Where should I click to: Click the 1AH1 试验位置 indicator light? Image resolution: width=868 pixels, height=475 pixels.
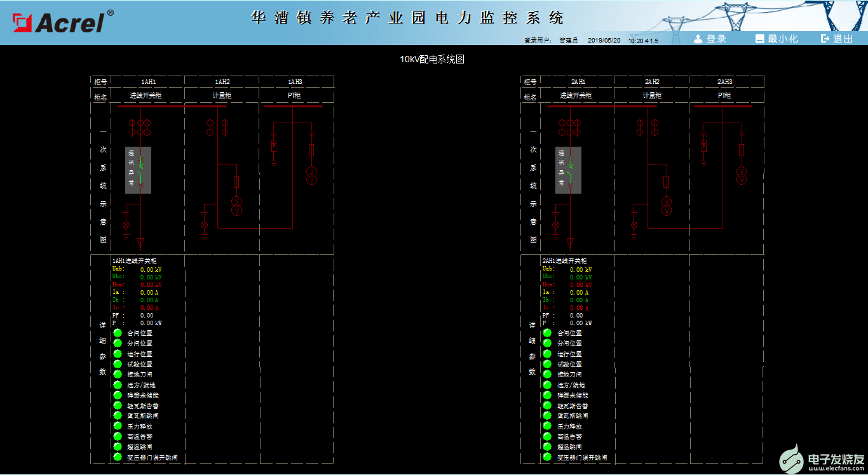click(118, 364)
